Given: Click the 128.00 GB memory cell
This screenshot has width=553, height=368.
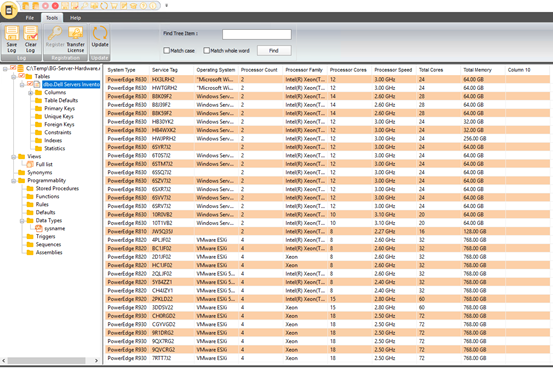Looking at the screenshot, I should pyautogui.click(x=483, y=231).
